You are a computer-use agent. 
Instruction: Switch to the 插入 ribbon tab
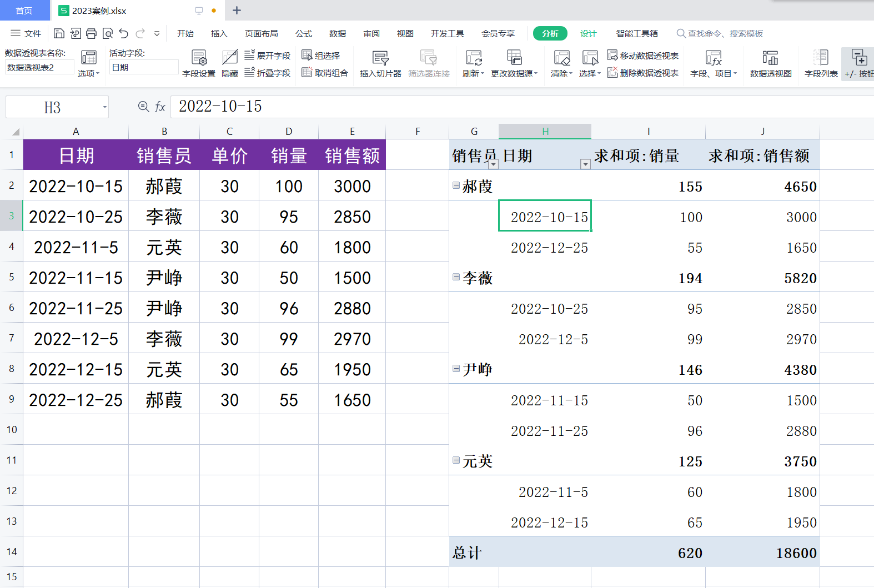click(x=219, y=33)
